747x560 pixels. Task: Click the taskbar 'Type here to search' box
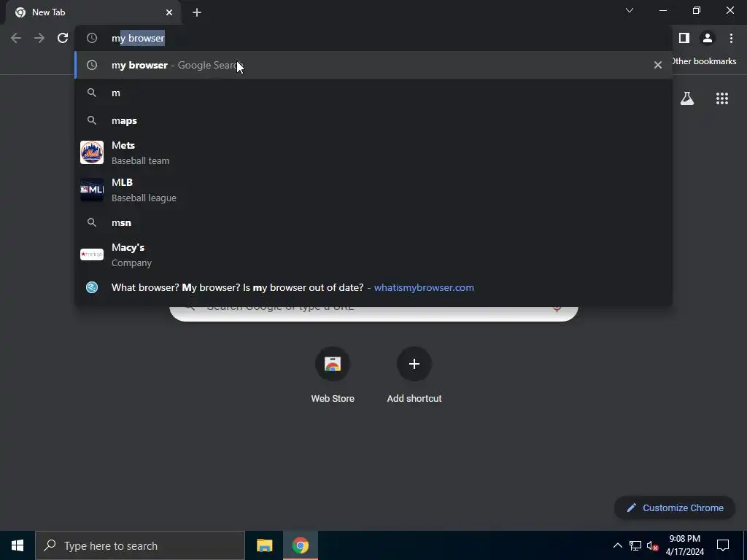tap(140, 545)
